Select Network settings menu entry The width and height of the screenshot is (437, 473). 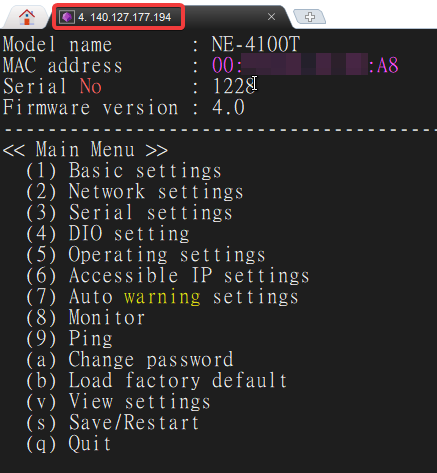135,192
